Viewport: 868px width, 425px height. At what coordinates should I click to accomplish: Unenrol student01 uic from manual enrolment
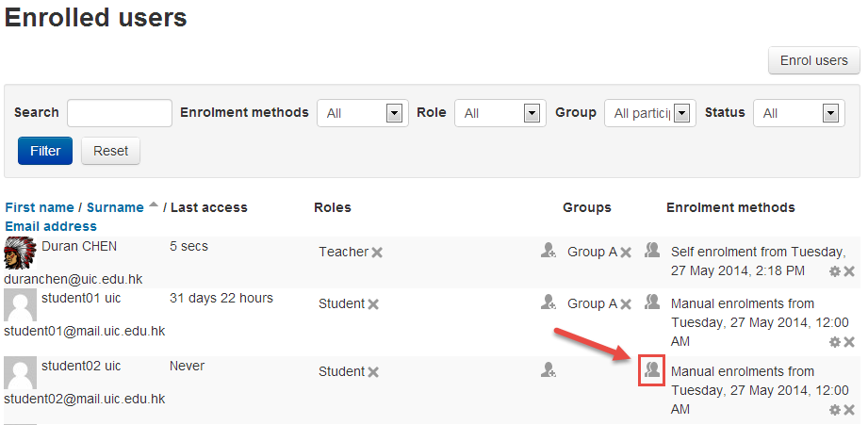coord(849,341)
